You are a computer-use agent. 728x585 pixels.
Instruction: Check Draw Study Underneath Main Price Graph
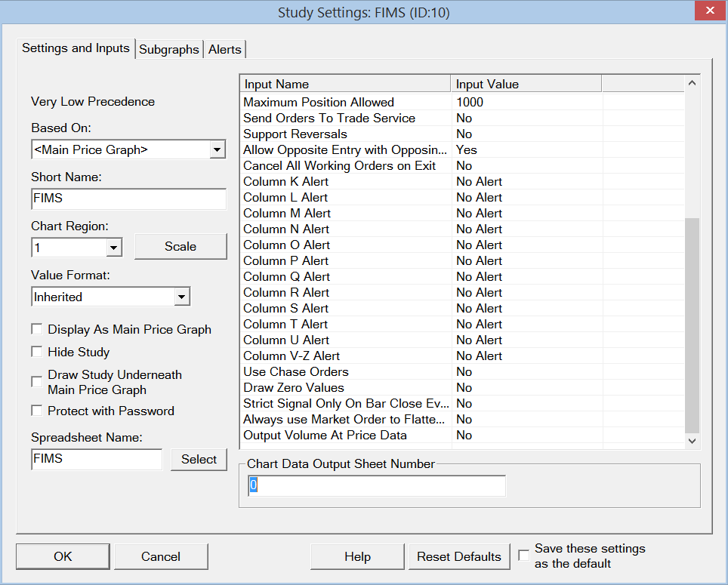click(x=36, y=382)
